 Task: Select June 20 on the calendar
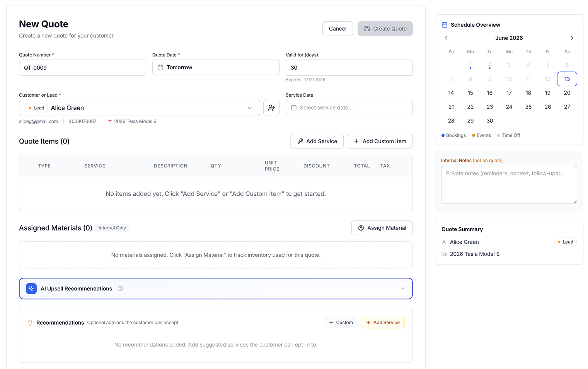(x=567, y=93)
